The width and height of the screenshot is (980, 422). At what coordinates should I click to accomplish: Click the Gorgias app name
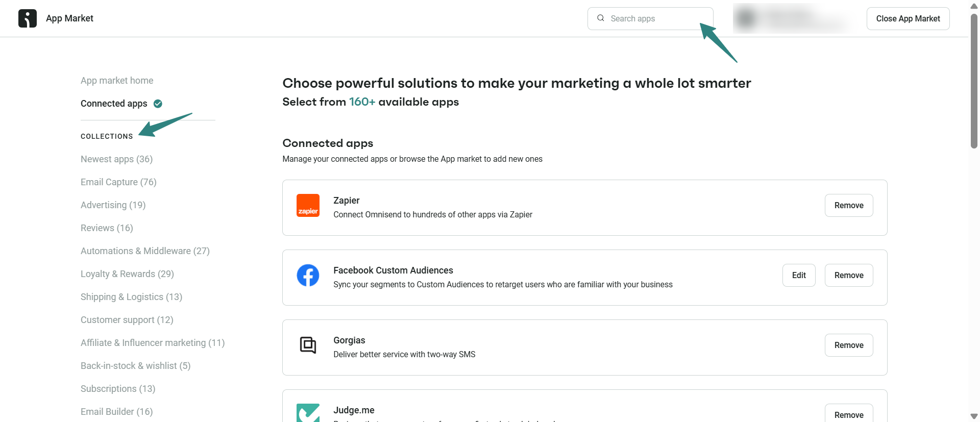point(349,340)
